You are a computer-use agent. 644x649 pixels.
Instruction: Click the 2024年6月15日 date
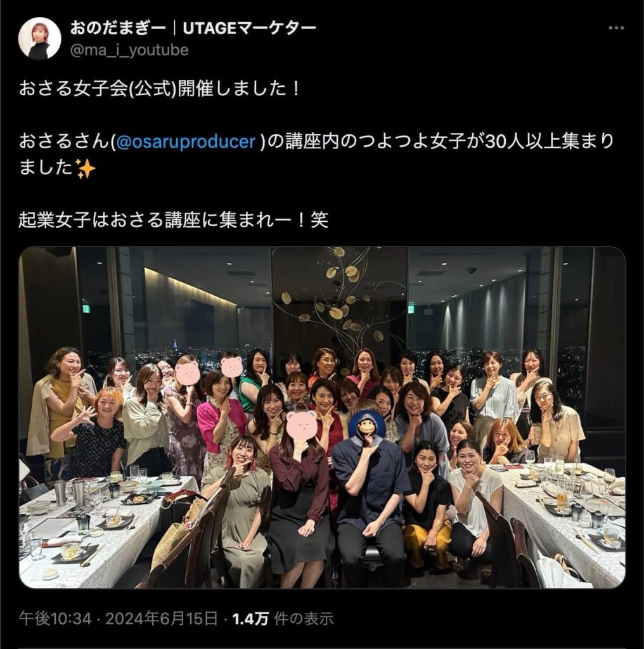click(162, 619)
